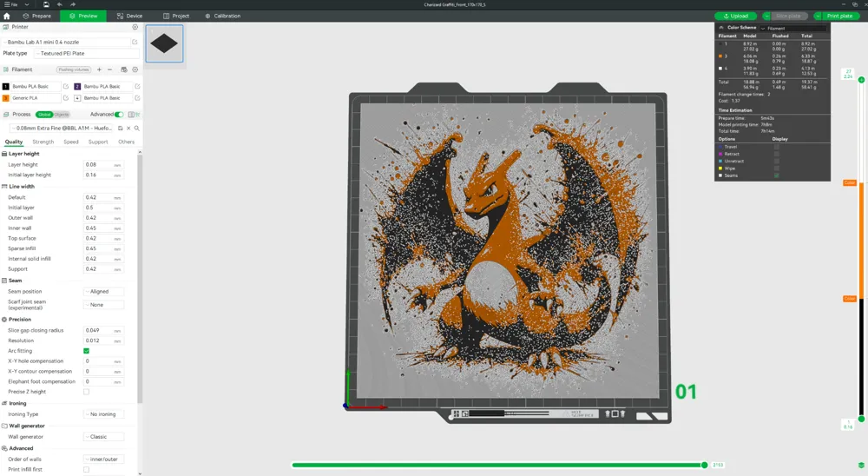The width and height of the screenshot is (868, 476).
Task: Select the Global process toggle
Action: pyautogui.click(x=44, y=114)
